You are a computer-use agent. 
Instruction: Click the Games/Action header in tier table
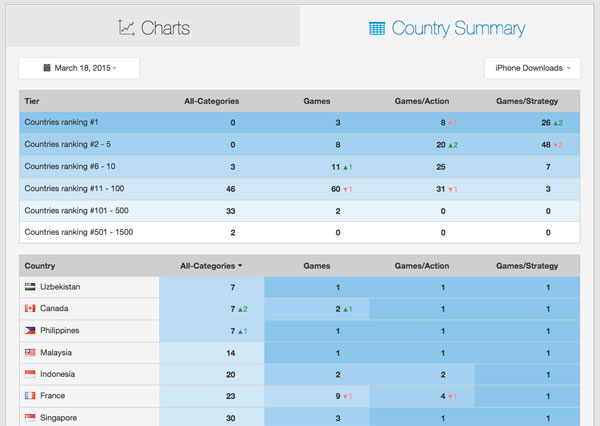422,101
